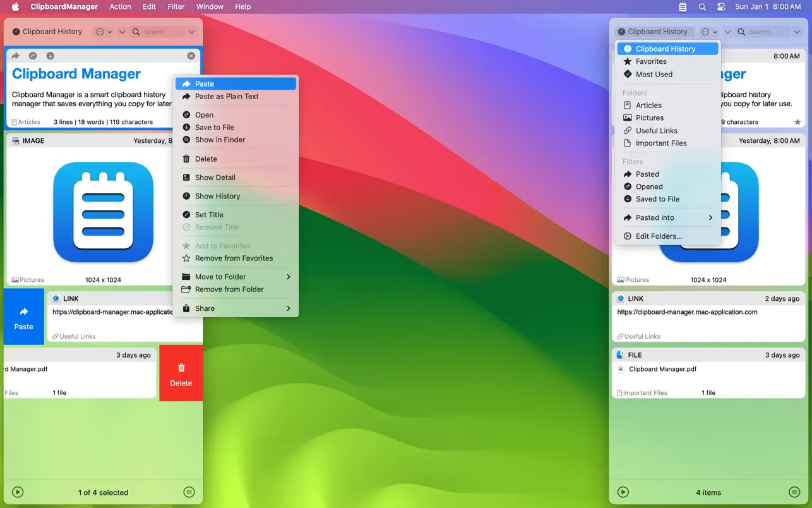This screenshot has height=508, width=812.
Task: Pick the Useful Links folder in the dropdown
Action: click(667, 130)
